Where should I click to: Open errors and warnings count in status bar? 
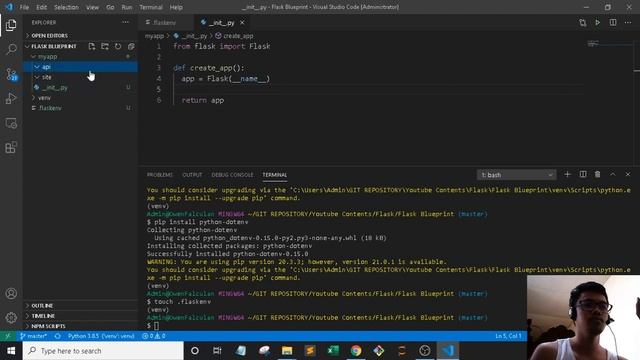[153, 336]
